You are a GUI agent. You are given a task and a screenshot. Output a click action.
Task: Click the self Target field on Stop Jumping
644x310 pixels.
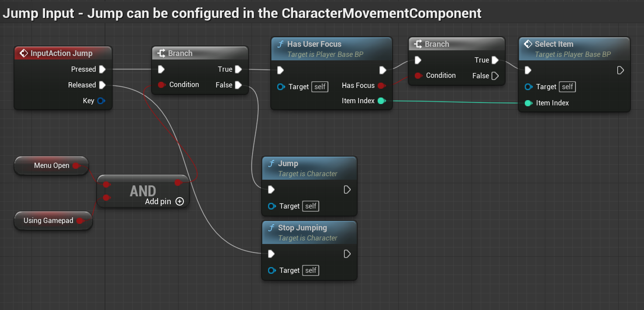click(310, 270)
